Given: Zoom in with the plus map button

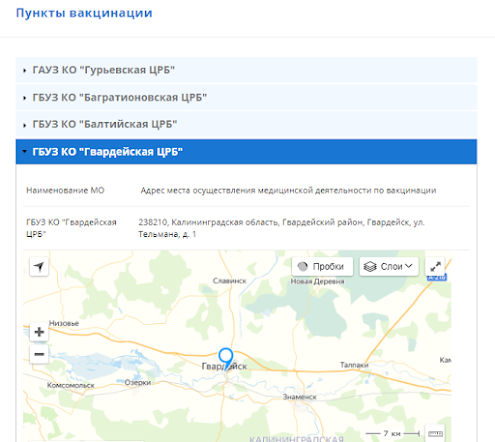Looking at the screenshot, I should pos(39,332).
